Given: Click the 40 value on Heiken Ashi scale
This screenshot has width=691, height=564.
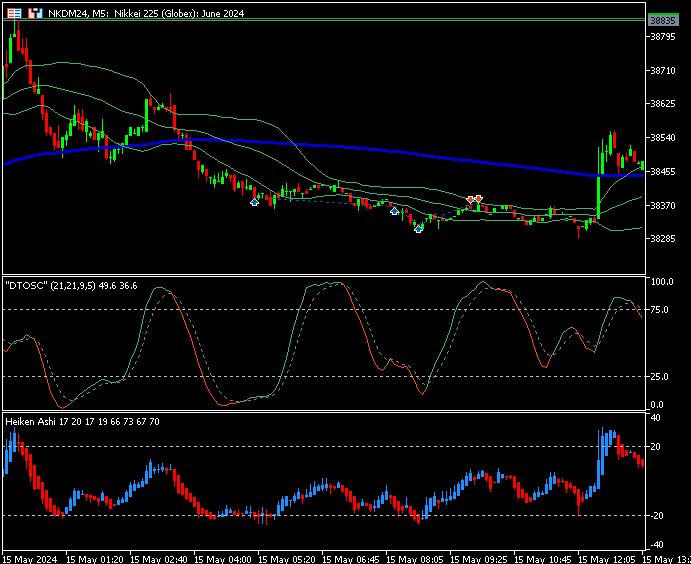Looking at the screenshot, I should (656, 418).
